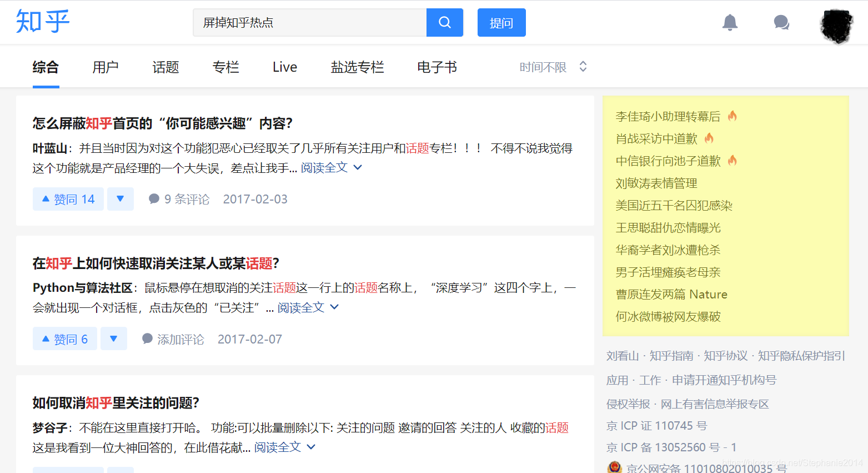This screenshot has width=868, height=473.
Task: Downvote the answer with 赞同 14
Action: pyautogui.click(x=121, y=199)
